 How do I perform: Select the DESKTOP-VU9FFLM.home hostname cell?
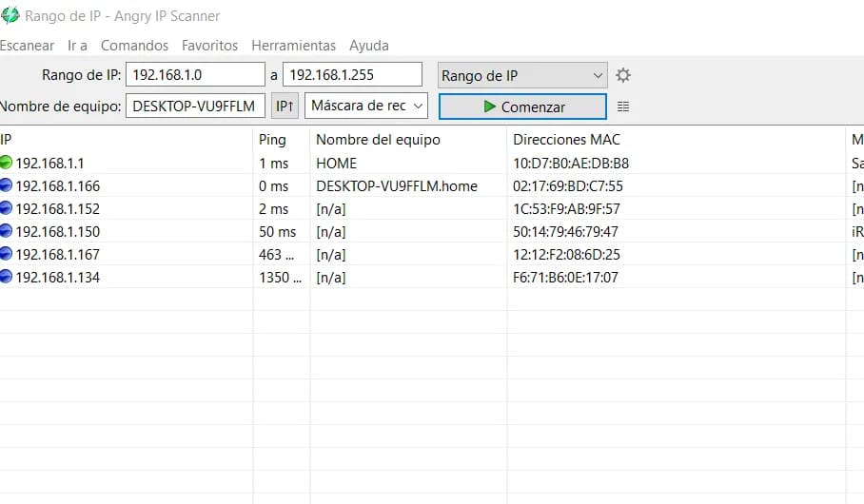pos(396,185)
